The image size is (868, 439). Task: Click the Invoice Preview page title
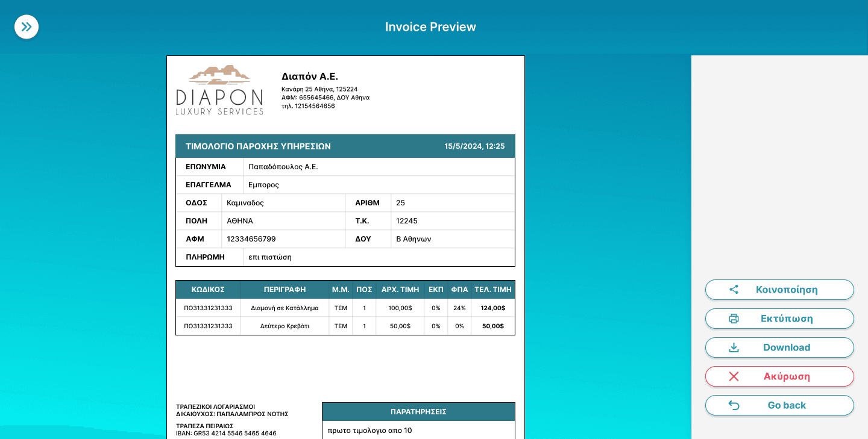(x=430, y=27)
